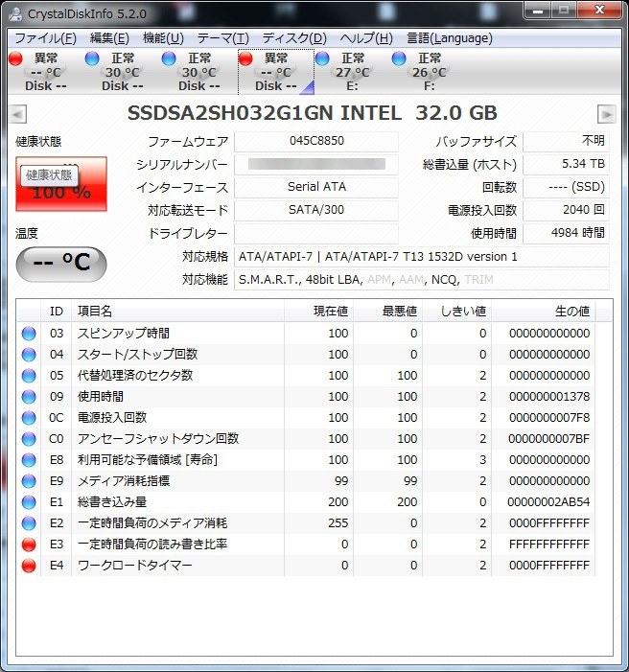This screenshot has height=672, width=629.
Task: Click the red 100 % health status button
Action: click(61, 184)
